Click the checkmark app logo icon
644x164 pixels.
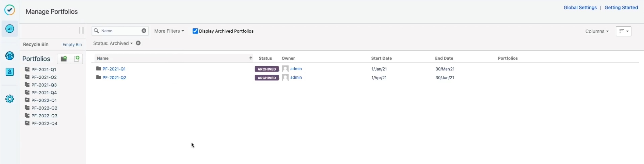(10, 10)
